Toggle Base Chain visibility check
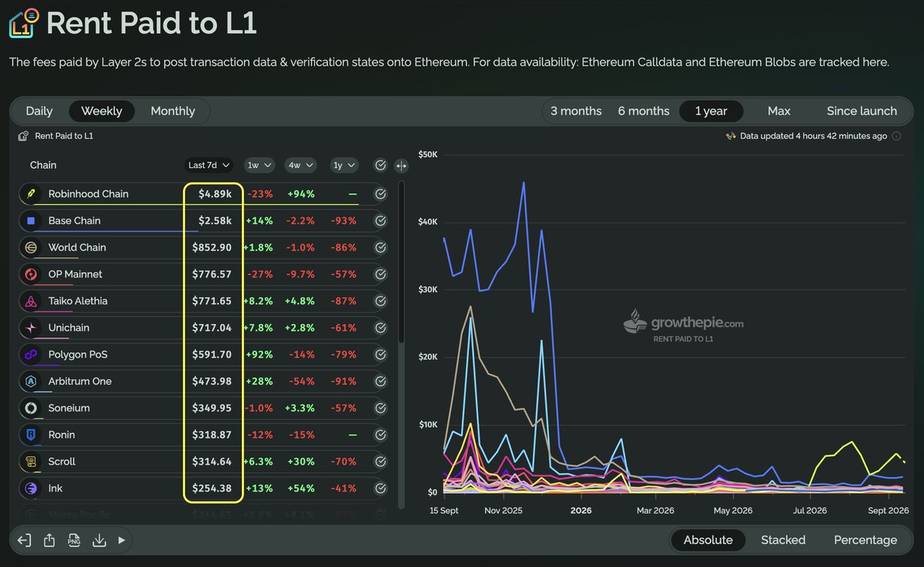 click(380, 221)
